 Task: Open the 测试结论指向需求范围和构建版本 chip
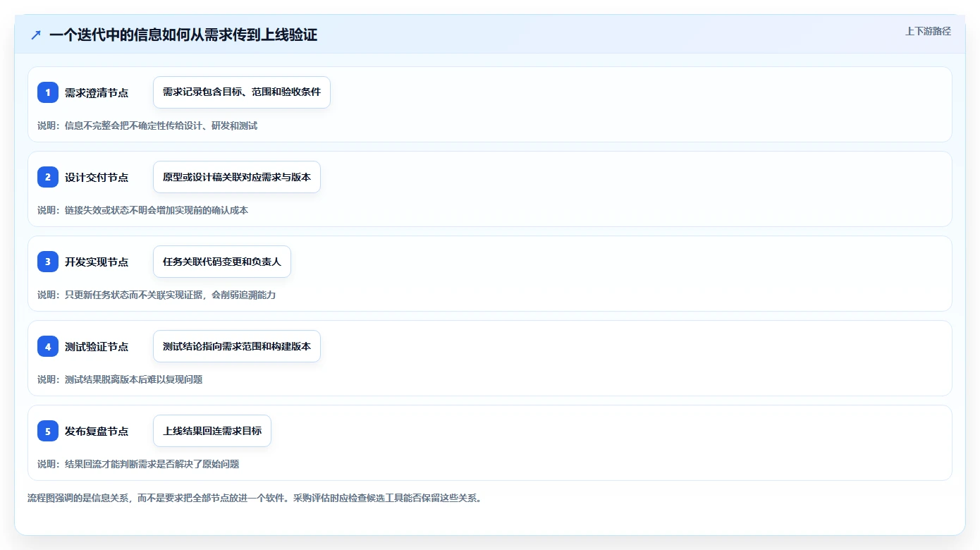(237, 346)
